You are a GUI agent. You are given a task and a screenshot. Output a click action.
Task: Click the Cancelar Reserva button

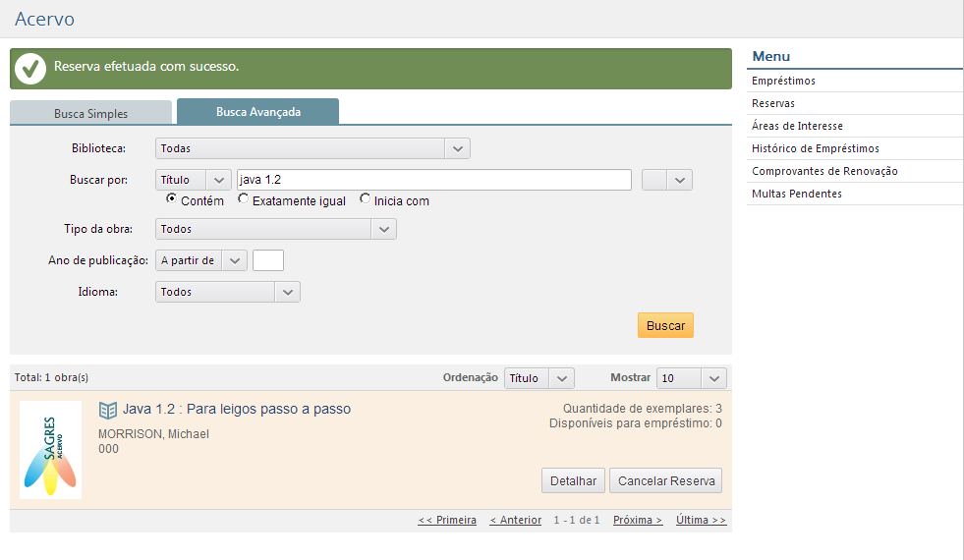pos(665,480)
